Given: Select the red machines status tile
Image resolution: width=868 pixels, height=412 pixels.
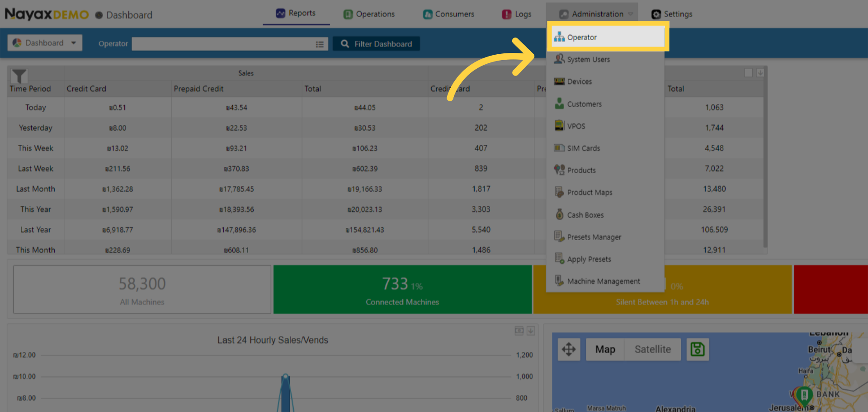Looking at the screenshot, I should [831, 289].
